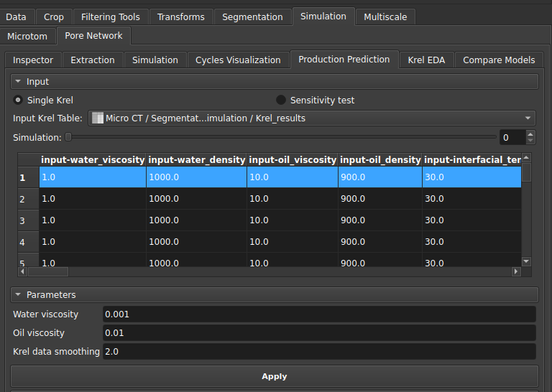Enable the Sensitivity test option

(x=281, y=101)
